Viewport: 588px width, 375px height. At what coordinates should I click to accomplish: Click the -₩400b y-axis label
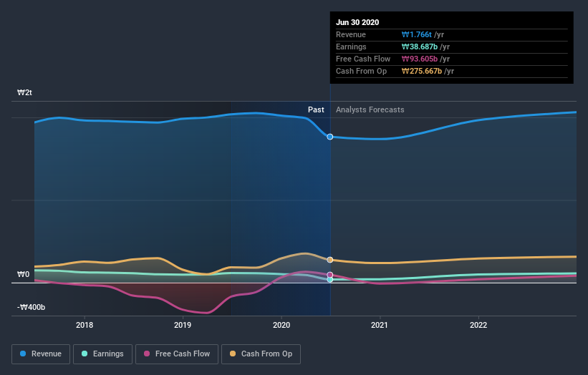(31, 307)
